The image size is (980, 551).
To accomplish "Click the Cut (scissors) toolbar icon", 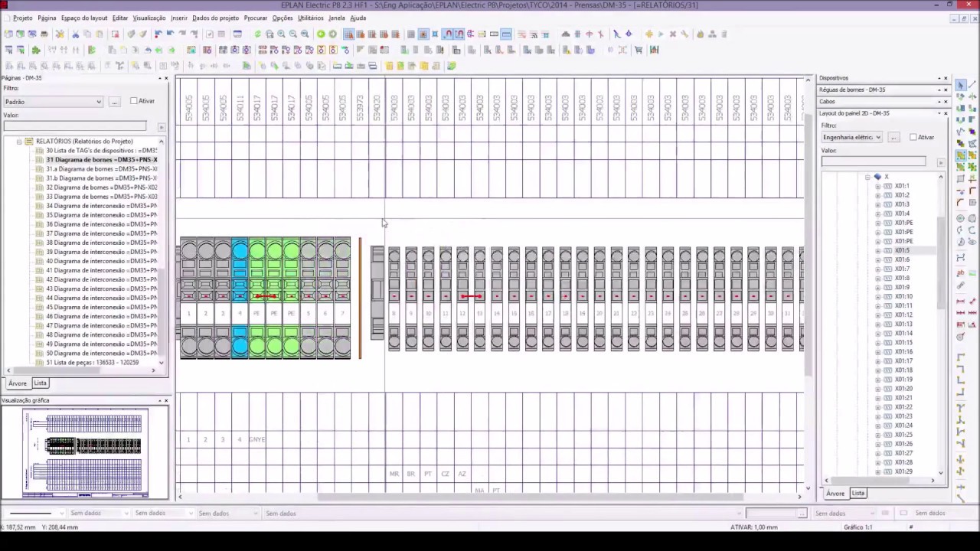I will tap(76, 34).
